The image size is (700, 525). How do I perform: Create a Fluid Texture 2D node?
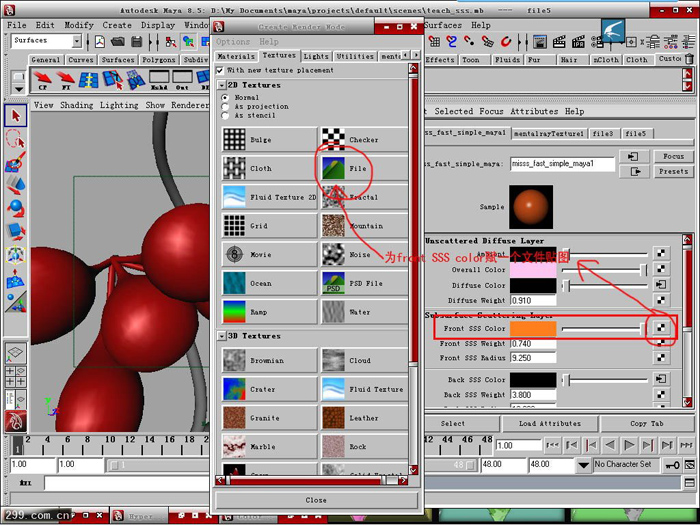point(269,197)
